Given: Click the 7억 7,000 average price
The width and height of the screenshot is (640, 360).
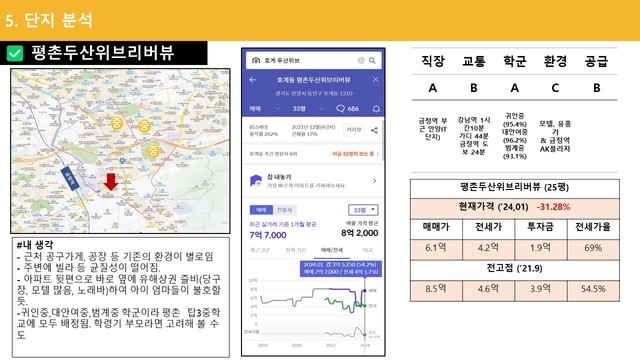Looking at the screenshot, I should (x=268, y=235).
